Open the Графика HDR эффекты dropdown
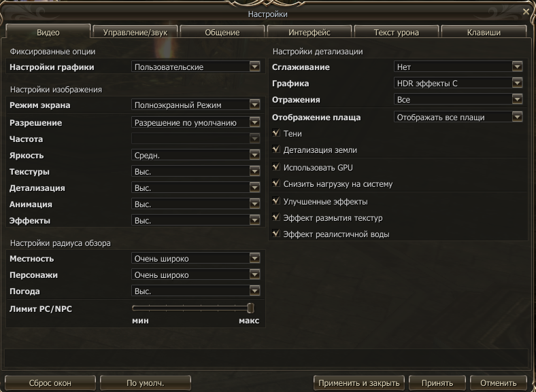Viewport: 536px width, 392px height. point(458,83)
